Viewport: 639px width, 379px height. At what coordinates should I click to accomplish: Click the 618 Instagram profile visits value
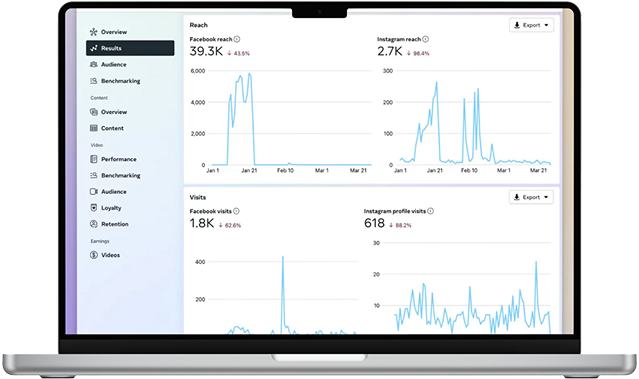tap(375, 223)
